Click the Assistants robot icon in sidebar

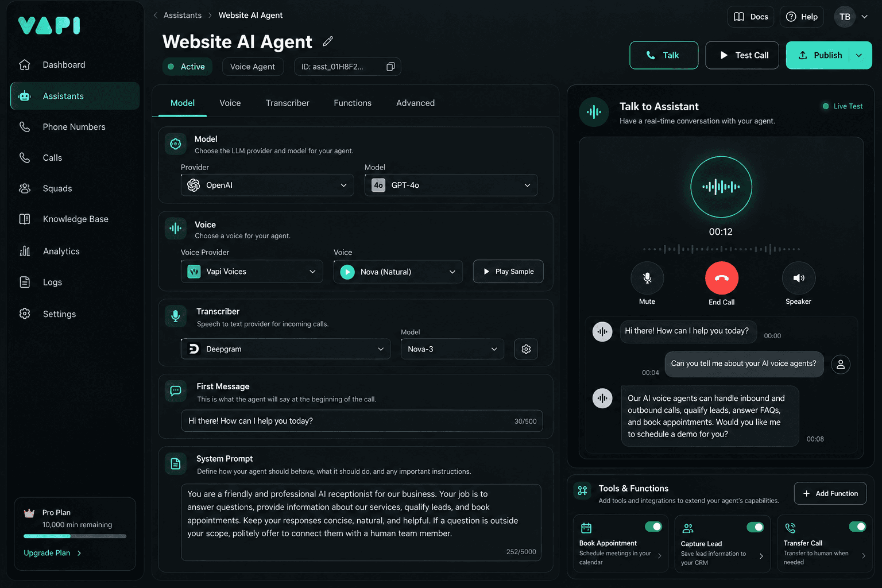point(25,96)
